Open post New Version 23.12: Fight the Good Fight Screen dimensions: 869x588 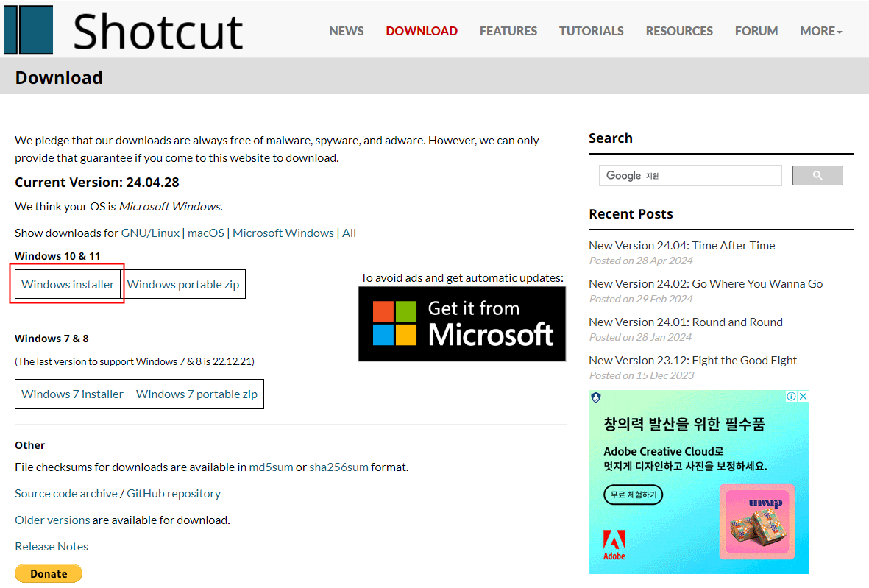[x=692, y=360]
